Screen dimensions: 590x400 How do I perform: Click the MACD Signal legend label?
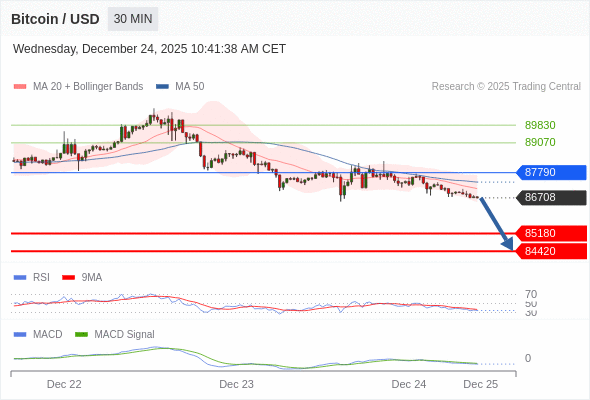point(125,335)
